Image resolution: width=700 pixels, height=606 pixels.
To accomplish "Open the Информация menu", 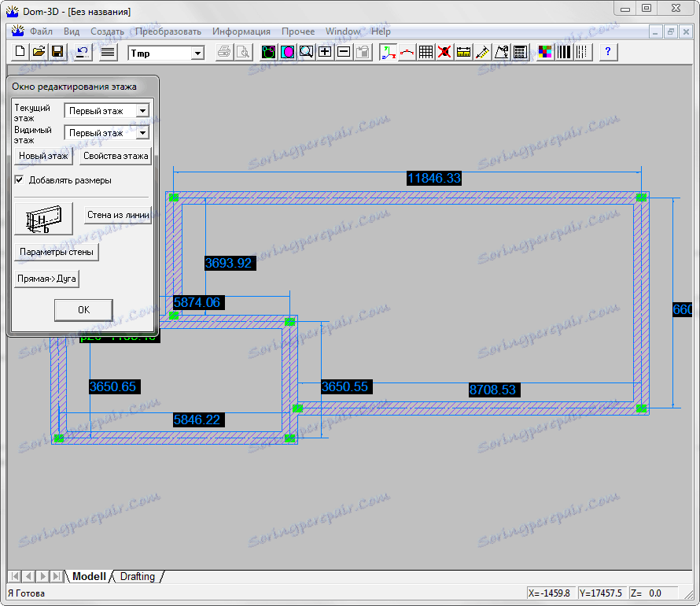I will pyautogui.click(x=241, y=31).
